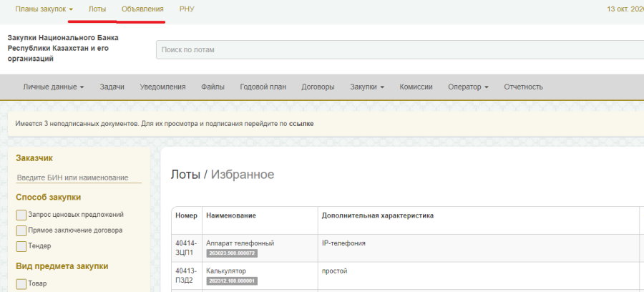644x292 pixels.
Task: Open the Отчетность menu item
Action: coord(523,87)
